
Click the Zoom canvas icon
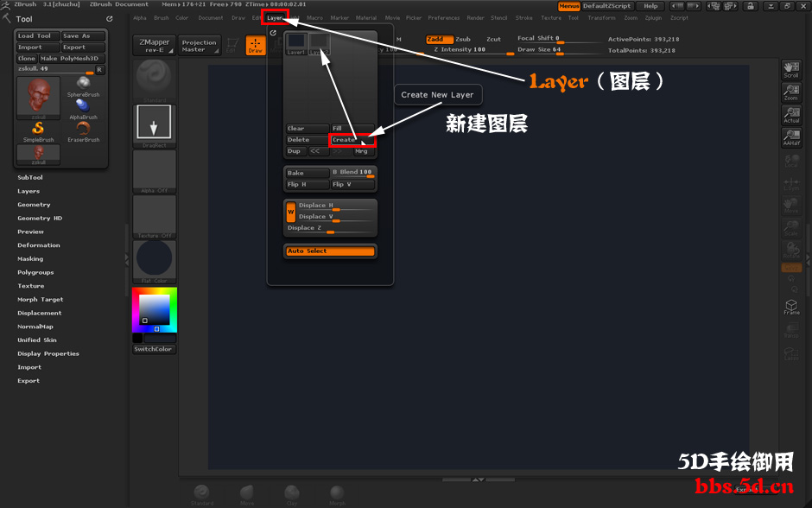click(x=791, y=92)
